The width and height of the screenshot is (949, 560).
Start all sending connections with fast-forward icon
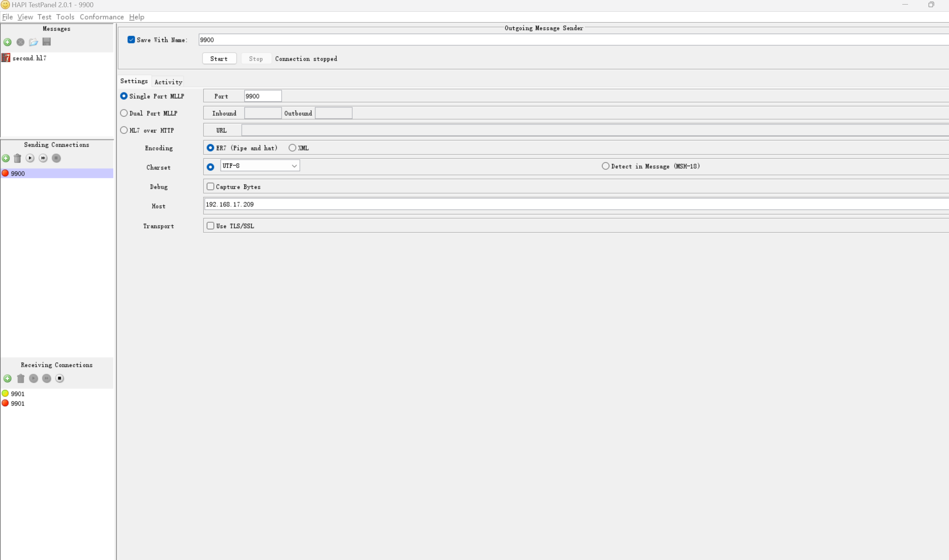tap(43, 158)
